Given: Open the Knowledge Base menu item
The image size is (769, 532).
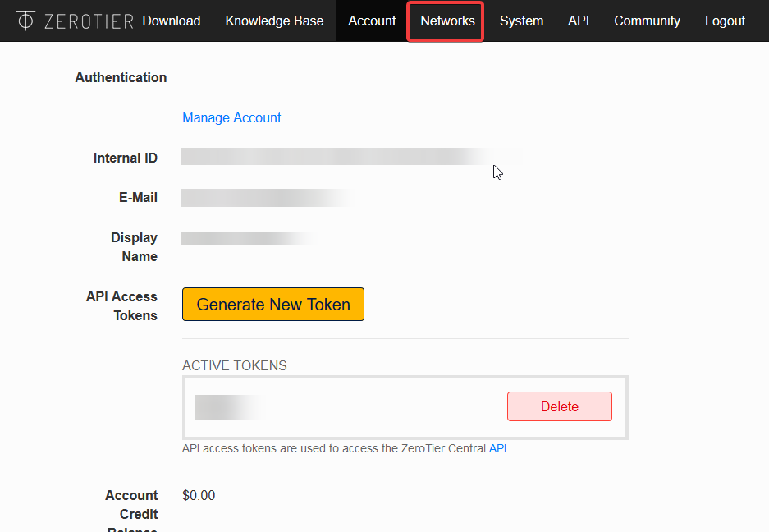Looking at the screenshot, I should tap(274, 21).
